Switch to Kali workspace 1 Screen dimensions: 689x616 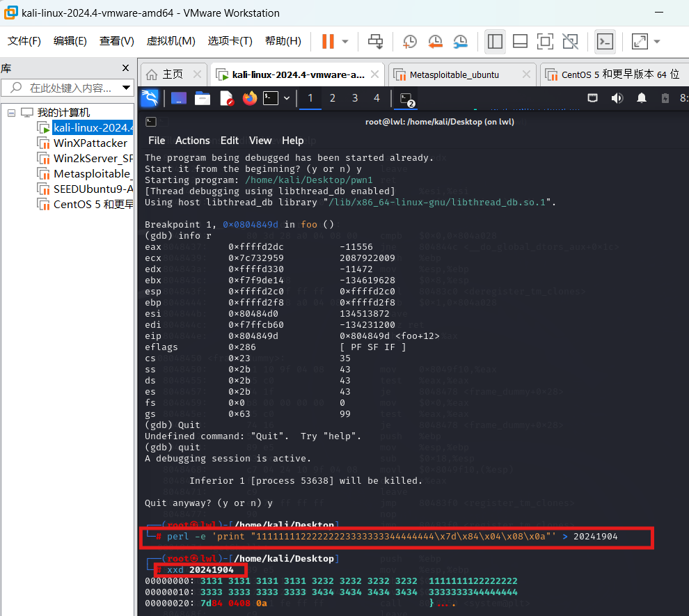[x=310, y=98]
